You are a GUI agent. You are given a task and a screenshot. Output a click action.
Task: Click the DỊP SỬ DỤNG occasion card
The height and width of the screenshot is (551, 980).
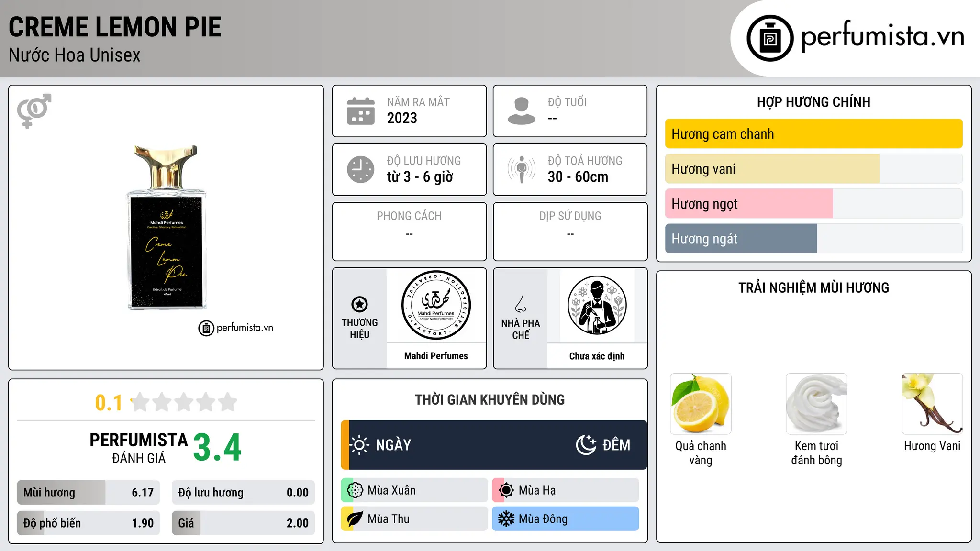pos(570,231)
